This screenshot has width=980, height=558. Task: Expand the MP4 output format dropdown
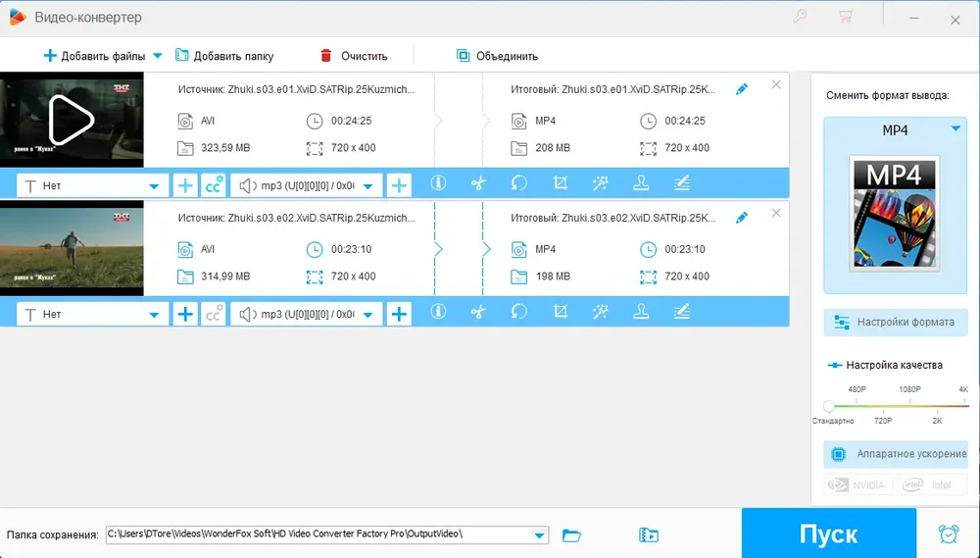[x=955, y=128]
